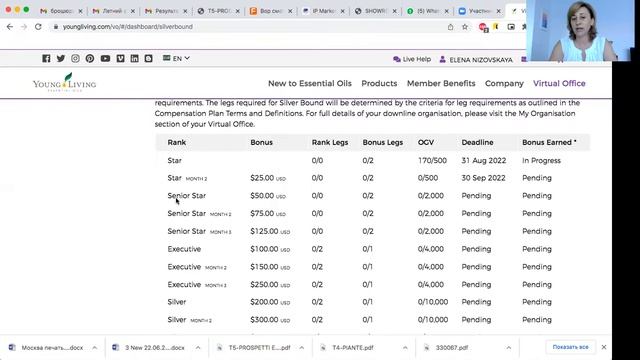The height and width of the screenshot is (360, 640).
Task: Expand options for T4-PIANTE.pdf download
Action: click(405, 348)
